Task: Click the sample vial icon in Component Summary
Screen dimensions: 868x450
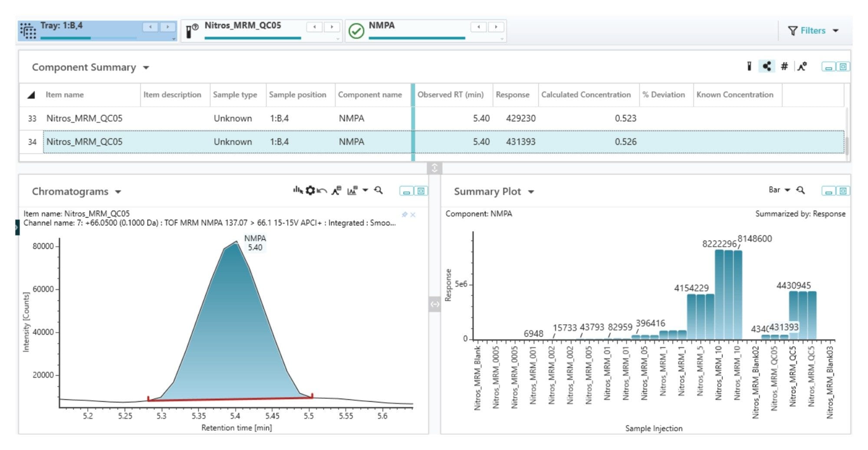Action: pyautogui.click(x=749, y=66)
